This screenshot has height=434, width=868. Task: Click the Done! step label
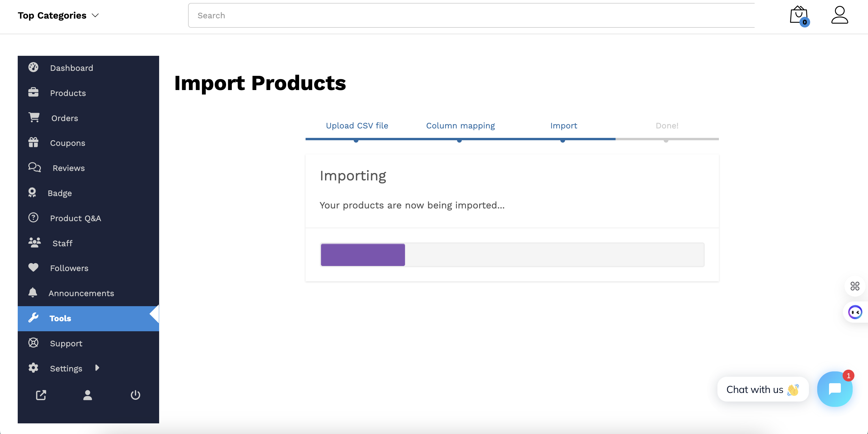(x=667, y=126)
